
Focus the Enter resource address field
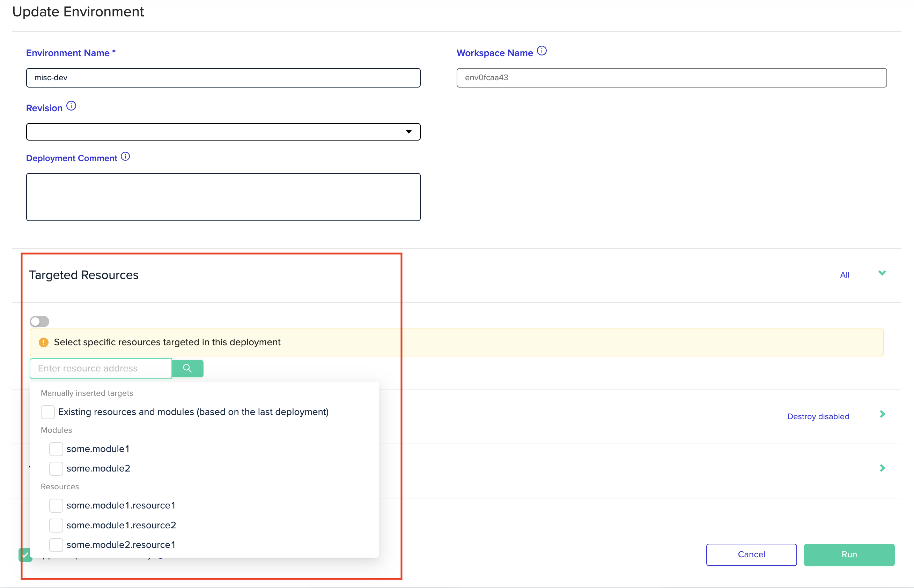point(101,368)
